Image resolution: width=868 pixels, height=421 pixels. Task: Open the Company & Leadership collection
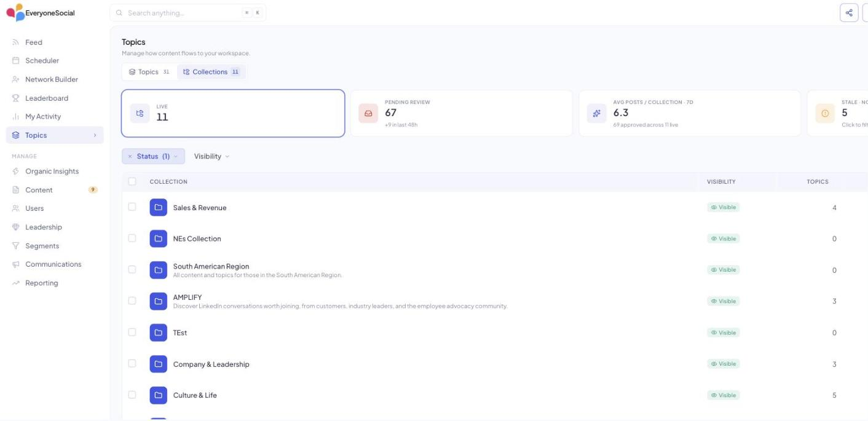click(x=211, y=364)
